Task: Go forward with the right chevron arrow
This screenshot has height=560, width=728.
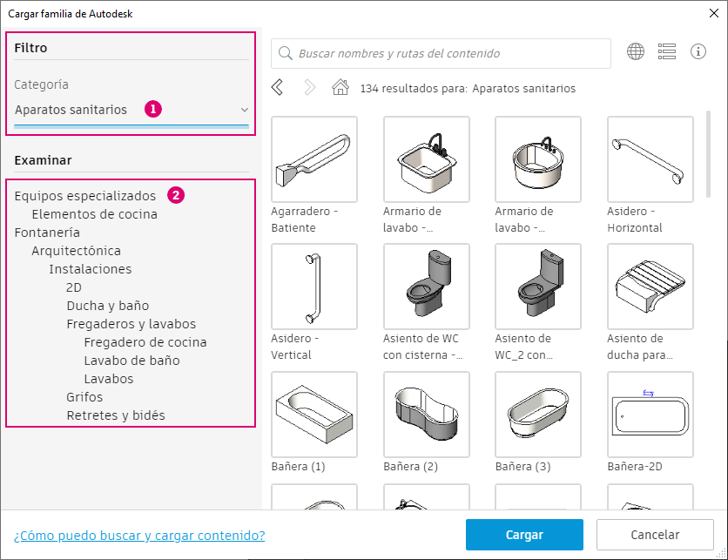Action: coord(309,87)
